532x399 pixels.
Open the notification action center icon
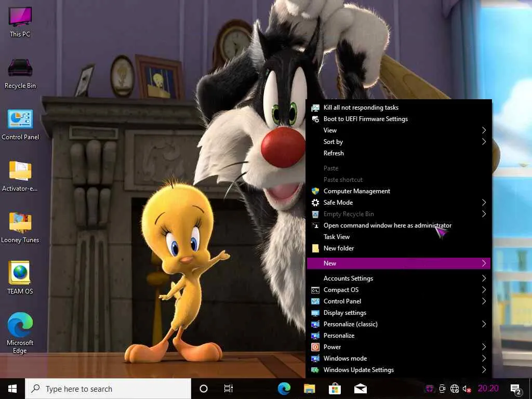point(515,389)
